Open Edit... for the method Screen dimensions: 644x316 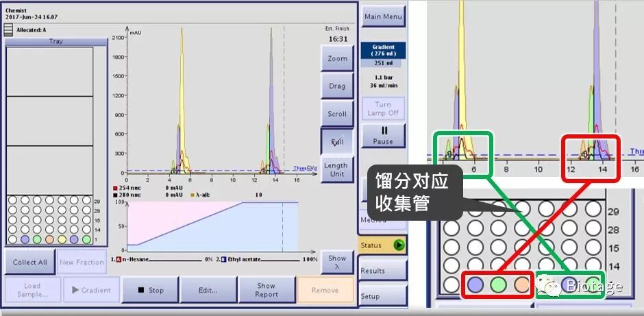pos(208,290)
